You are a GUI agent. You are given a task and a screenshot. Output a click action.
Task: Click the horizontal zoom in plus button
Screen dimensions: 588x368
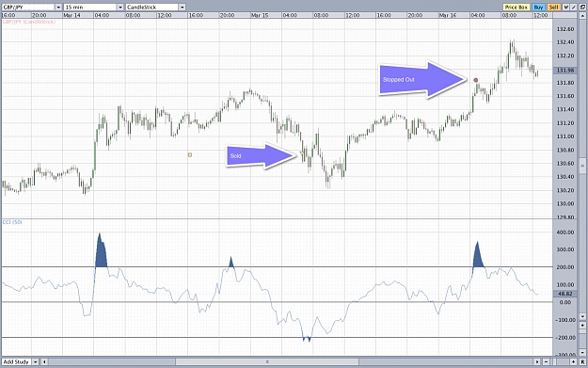[x=573, y=362]
